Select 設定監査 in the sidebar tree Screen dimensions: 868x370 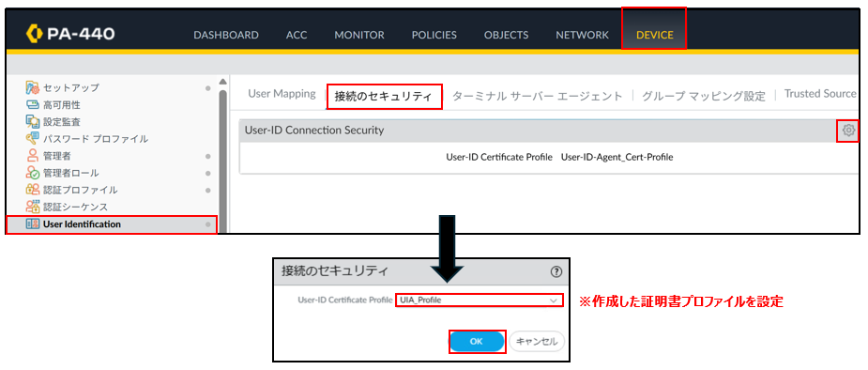point(61,121)
